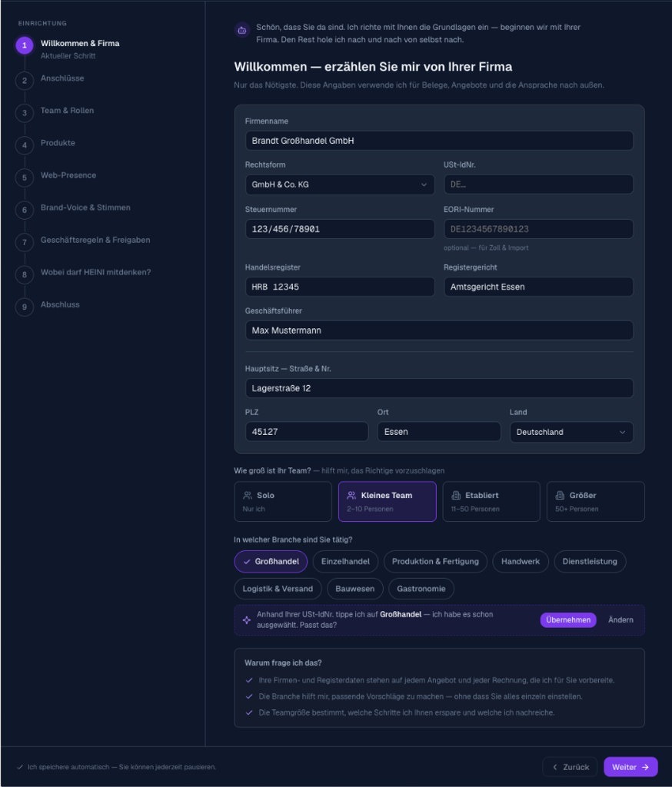672x787 pixels.
Task: Click the Übernehmen button
Action: [568, 620]
